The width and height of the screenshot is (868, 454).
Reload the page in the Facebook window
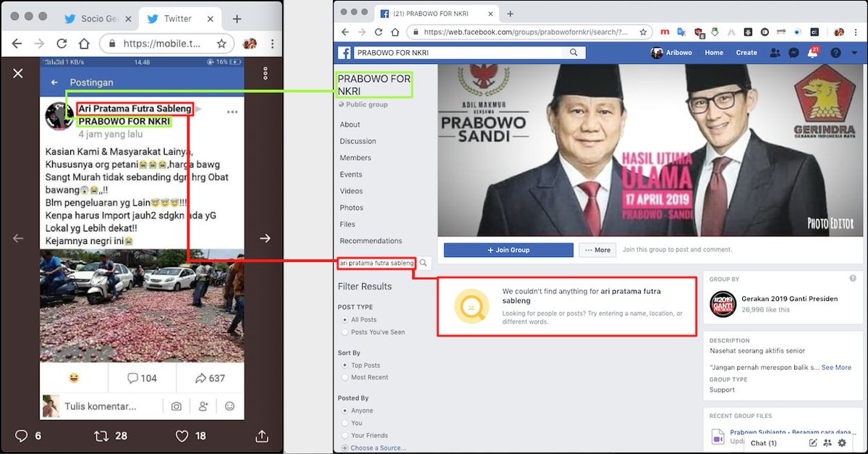(377, 32)
